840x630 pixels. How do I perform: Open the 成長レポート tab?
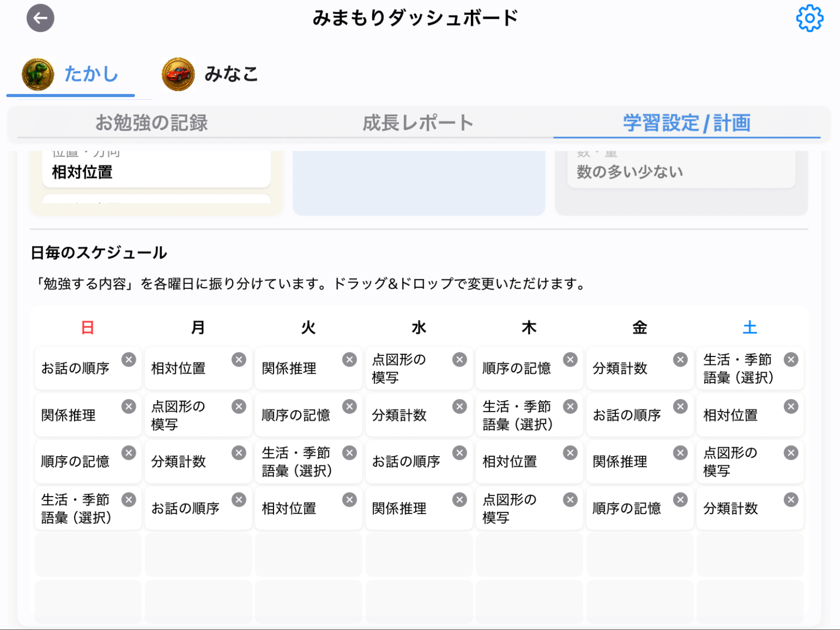click(417, 123)
